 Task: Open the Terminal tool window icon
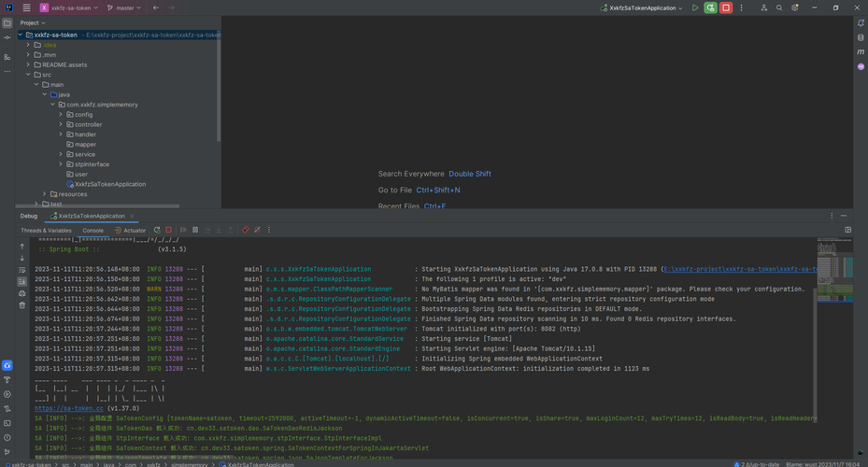7,423
